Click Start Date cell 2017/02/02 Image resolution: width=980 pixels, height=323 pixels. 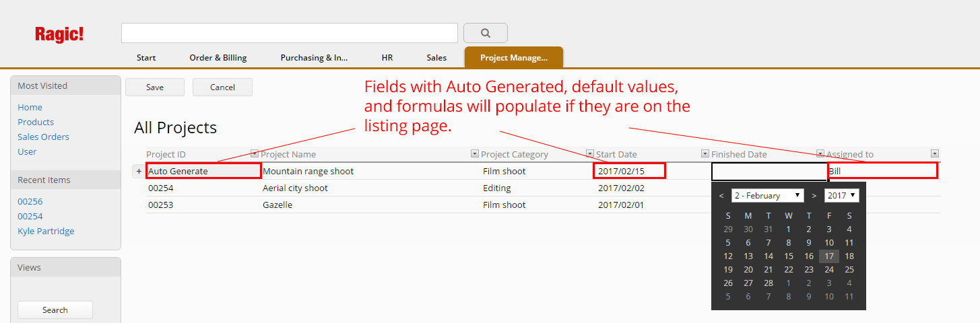click(621, 188)
